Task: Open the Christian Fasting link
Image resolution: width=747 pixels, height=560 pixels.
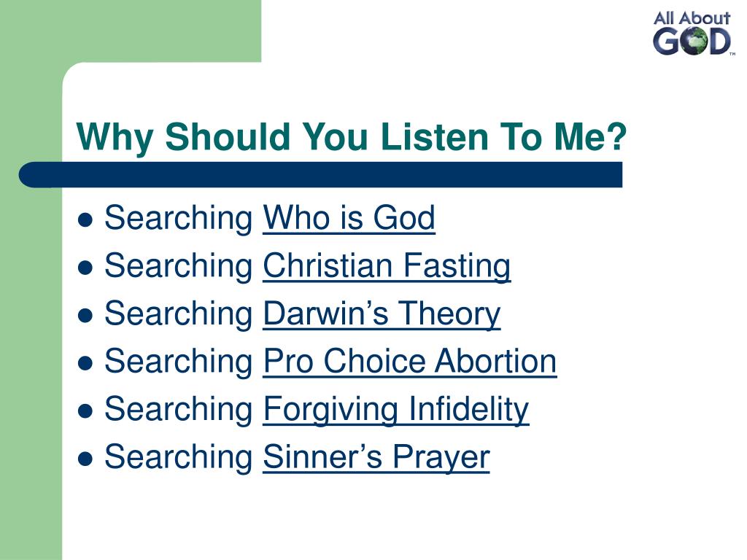Action: coord(387,265)
